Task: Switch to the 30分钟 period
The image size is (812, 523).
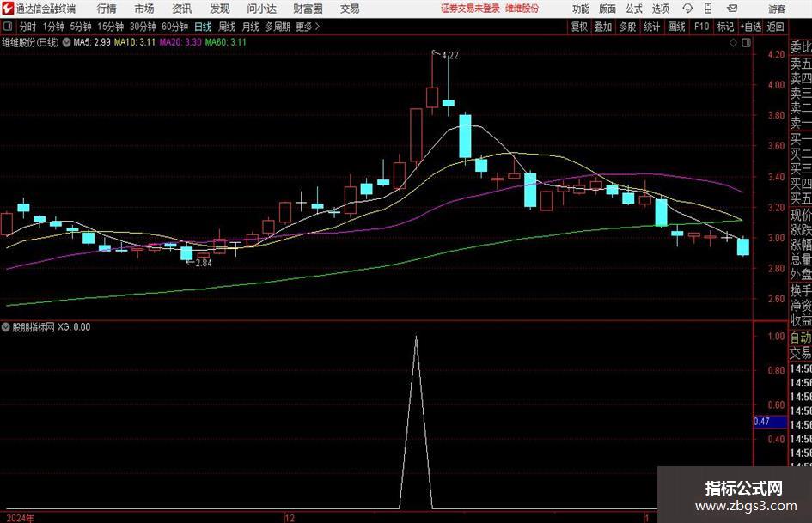Action: (x=143, y=27)
